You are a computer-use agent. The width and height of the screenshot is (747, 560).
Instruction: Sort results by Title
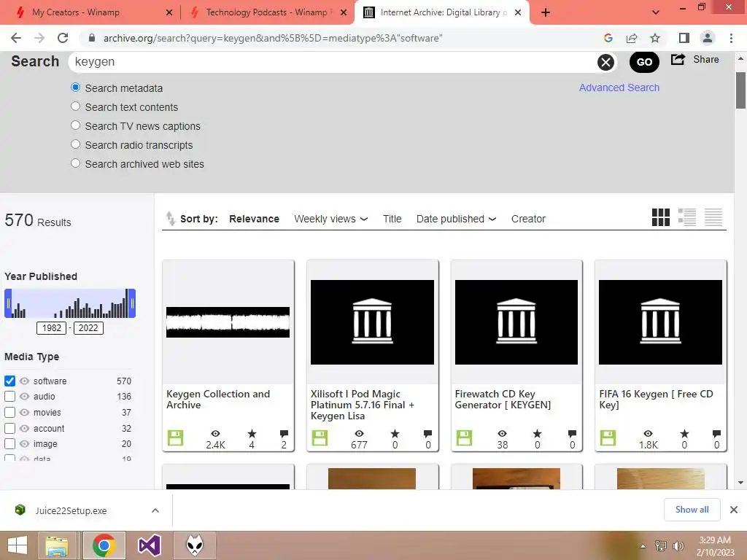coord(392,219)
